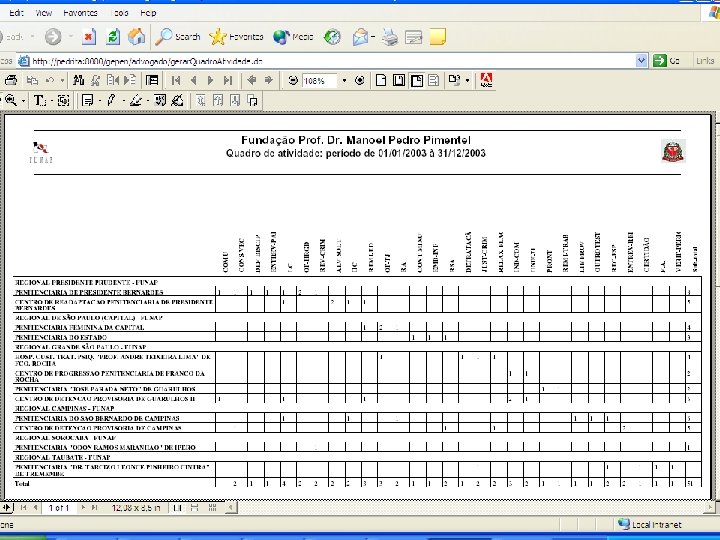720x540 pixels.
Task: Select continuous facing layout in status bar
Action: tap(212, 507)
